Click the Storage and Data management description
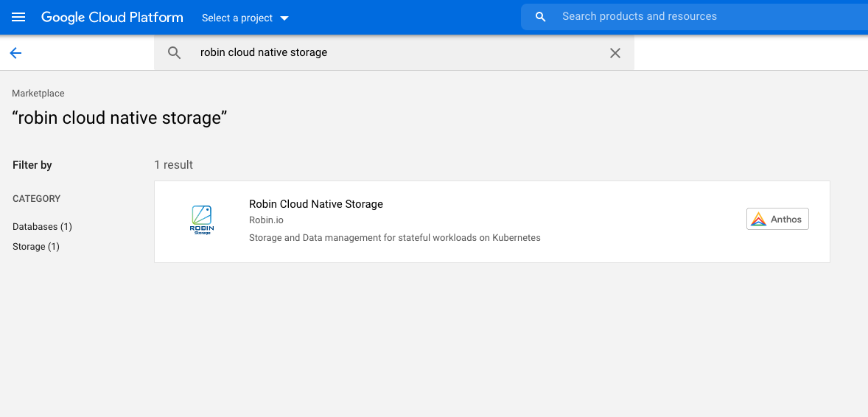Viewport: 868px width, 417px height. [x=395, y=237]
